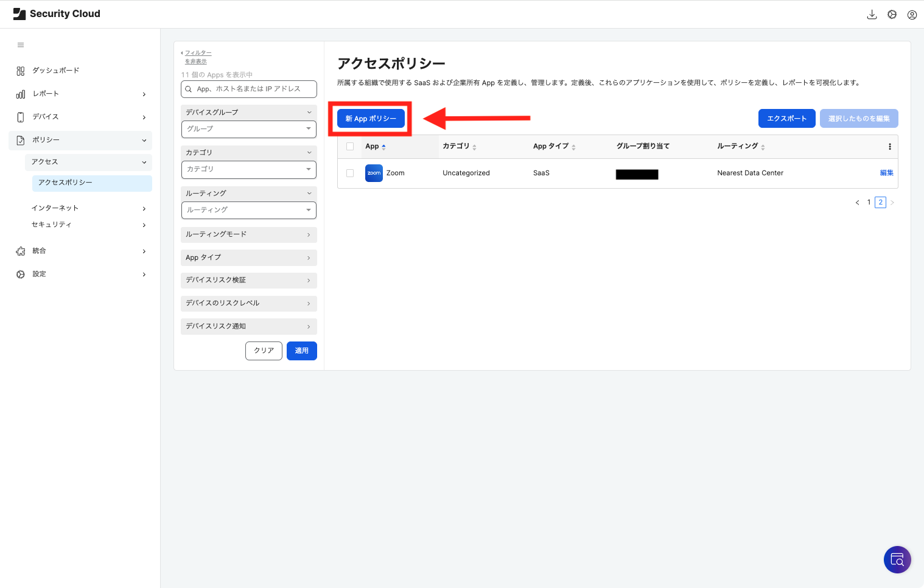924x588 pixels.
Task: Expand the ルーティングモード filter
Action: point(249,234)
